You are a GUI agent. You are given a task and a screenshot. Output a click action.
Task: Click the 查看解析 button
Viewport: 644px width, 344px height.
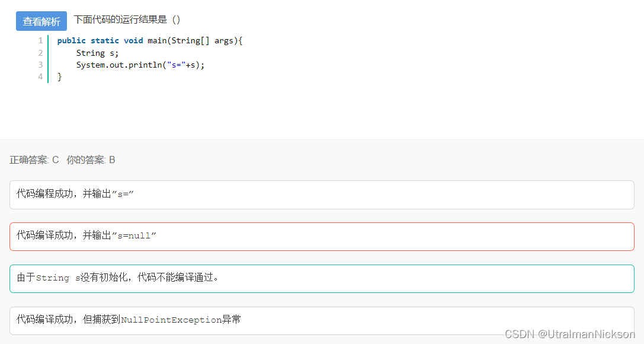pyautogui.click(x=41, y=21)
